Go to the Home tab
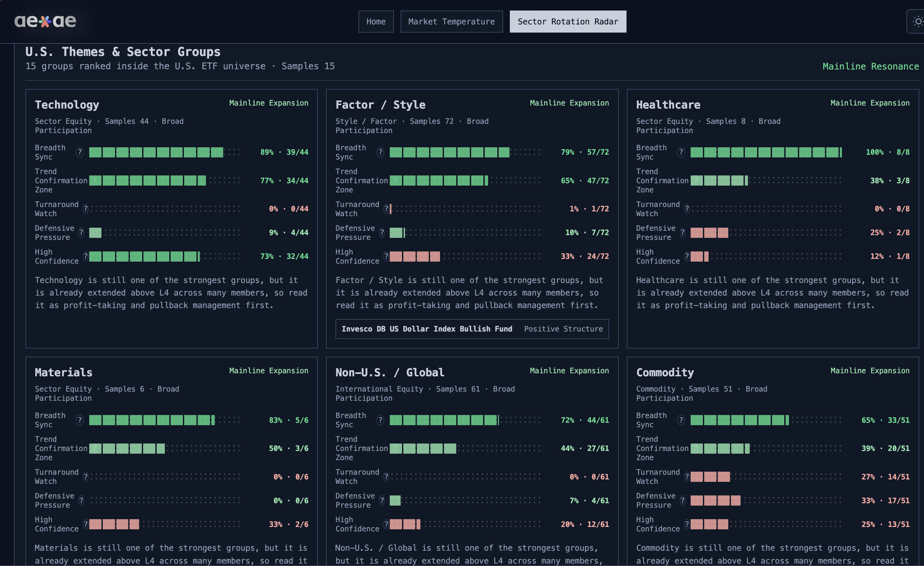This screenshot has height=566, width=924. [x=376, y=21]
